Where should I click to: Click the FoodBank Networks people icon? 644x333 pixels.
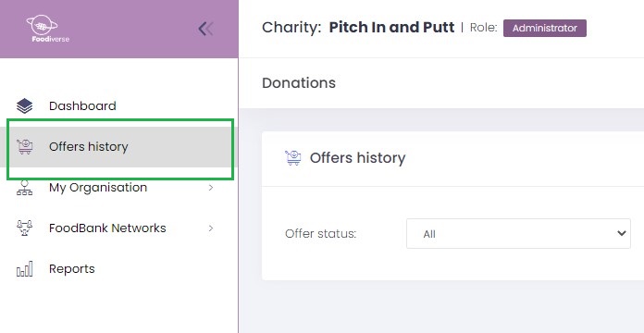25,228
